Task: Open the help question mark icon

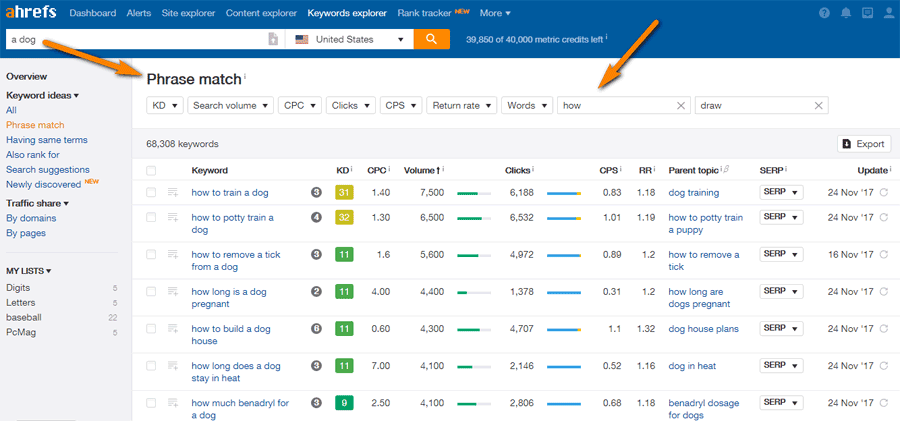Action: click(824, 13)
